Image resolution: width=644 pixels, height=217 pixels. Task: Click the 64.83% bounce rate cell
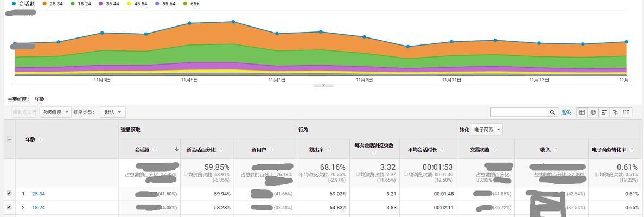(337, 208)
